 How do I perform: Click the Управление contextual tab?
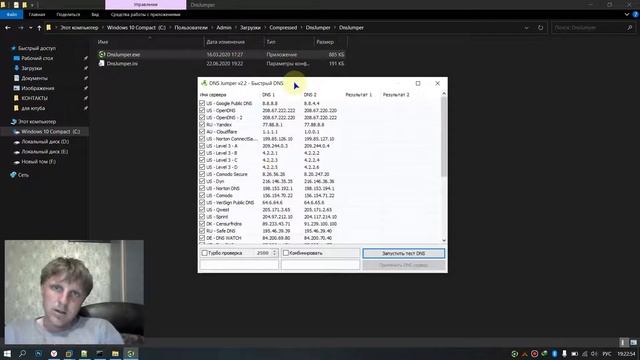tap(145, 4)
